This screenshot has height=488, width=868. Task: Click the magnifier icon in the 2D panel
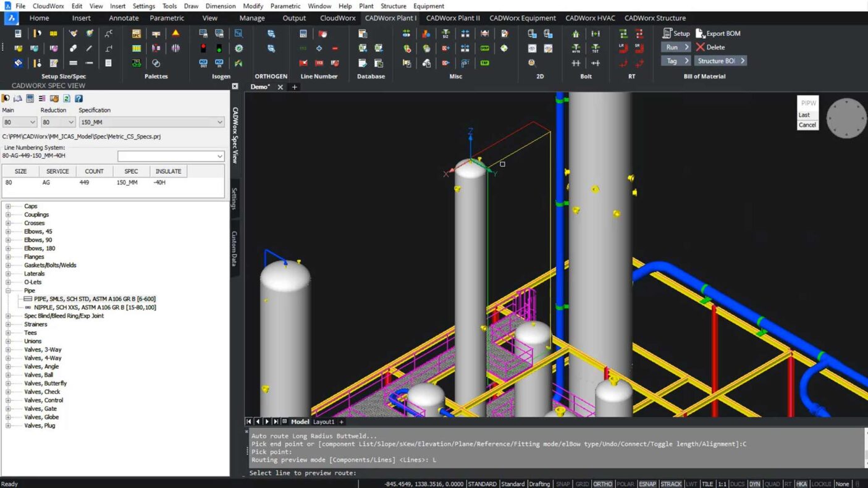click(532, 63)
